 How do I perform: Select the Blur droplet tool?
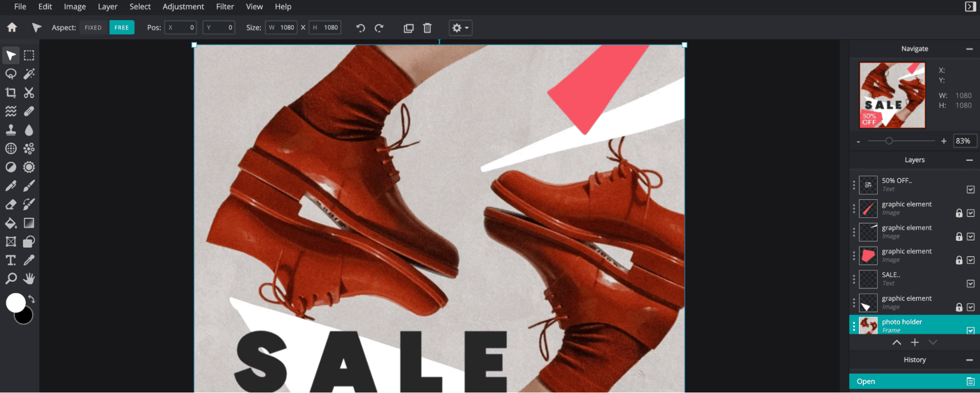point(29,130)
